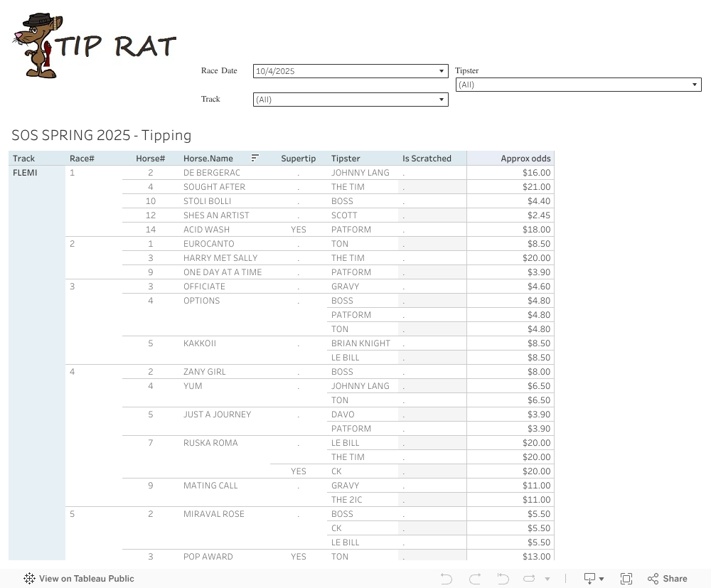Select horse EUROCANTO

click(x=208, y=243)
